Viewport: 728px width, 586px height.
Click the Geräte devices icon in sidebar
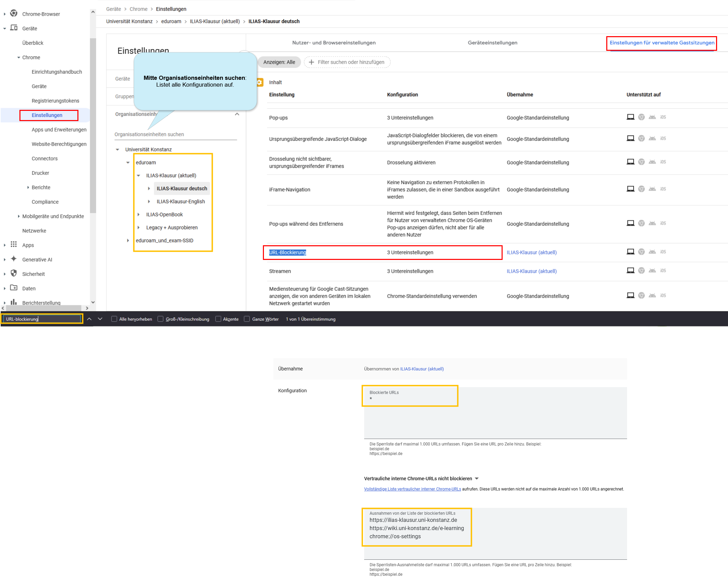(x=14, y=28)
